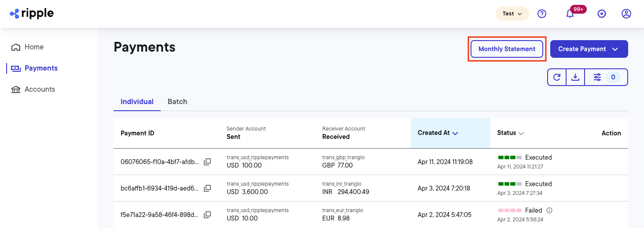
Task: Click the Ripple logo
Action: pos(32,14)
